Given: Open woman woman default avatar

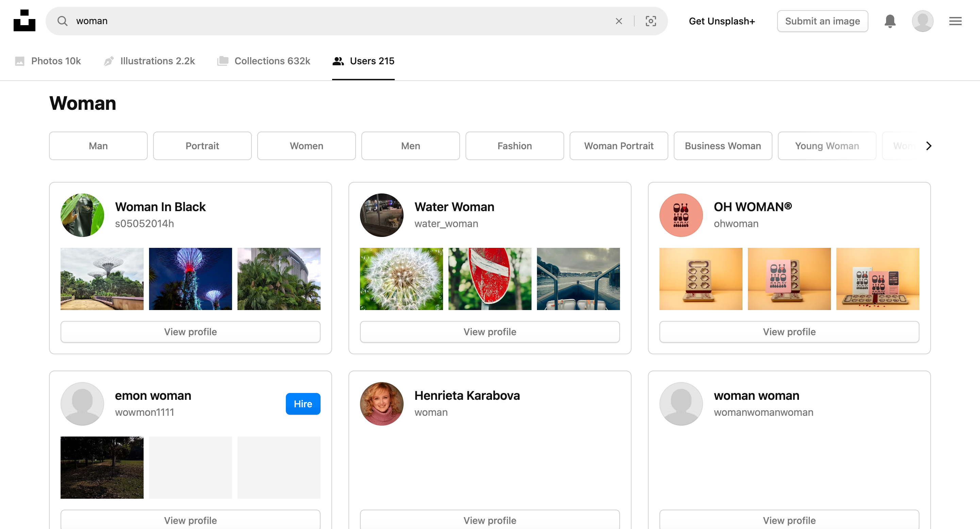Looking at the screenshot, I should 681,404.
